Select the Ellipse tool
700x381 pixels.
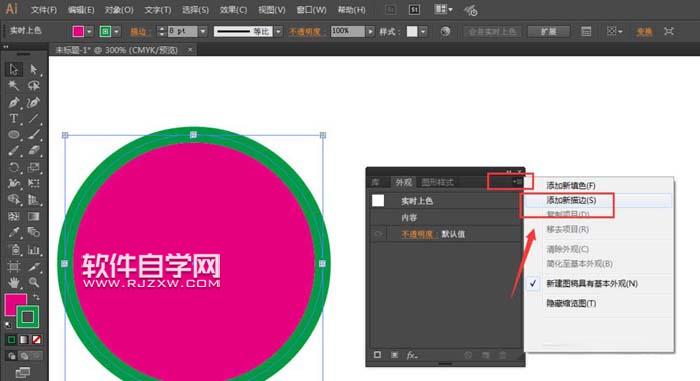(13, 134)
